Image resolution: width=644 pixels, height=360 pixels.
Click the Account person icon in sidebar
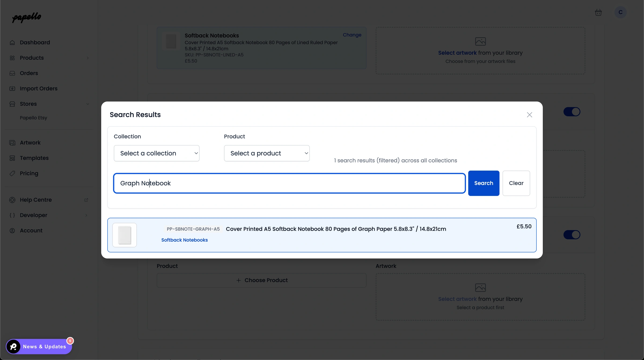point(12,231)
